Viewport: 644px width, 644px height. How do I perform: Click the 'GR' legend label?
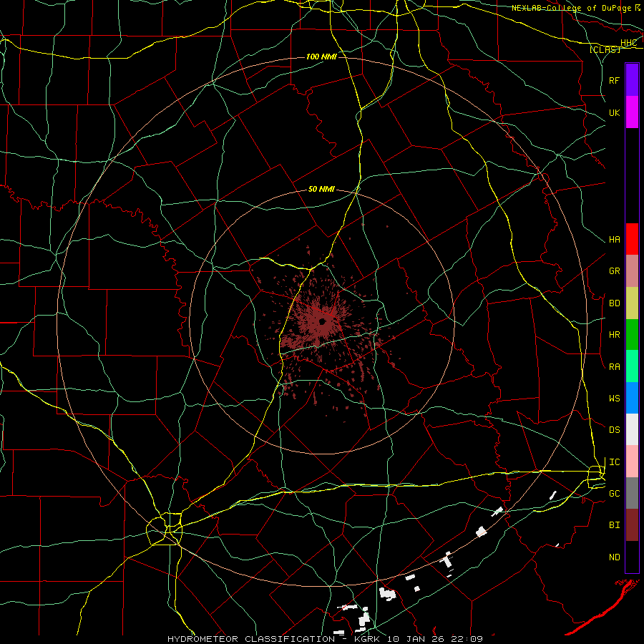pos(615,271)
